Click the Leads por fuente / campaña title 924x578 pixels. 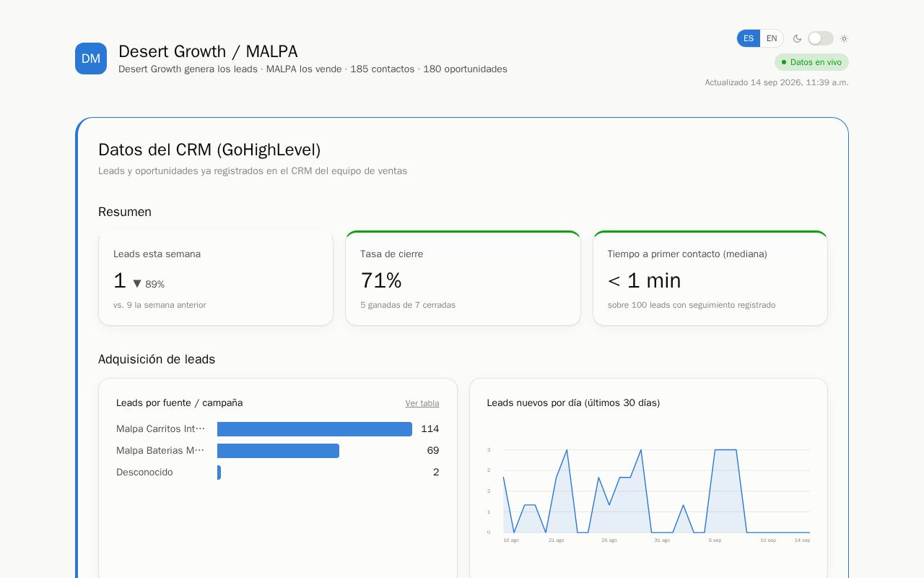click(180, 403)
